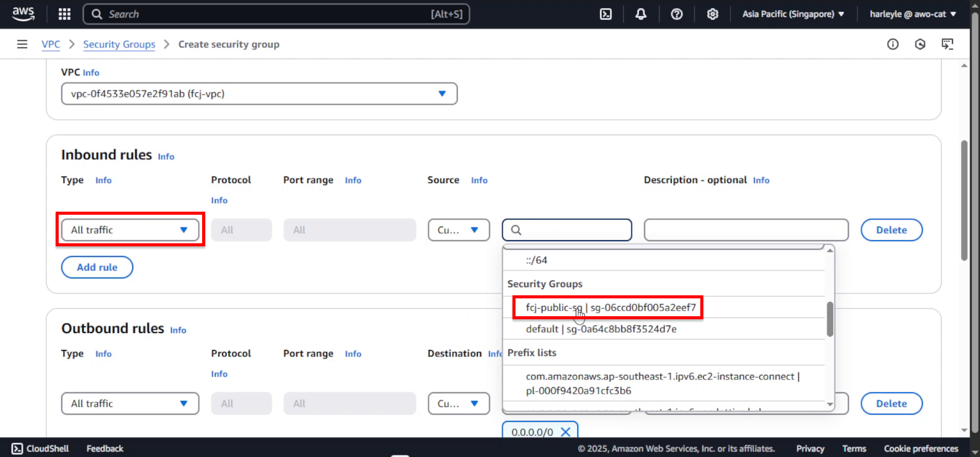Viewport: 980px width, 457px height.
Task: Focus the AWS console search box
Action: pos(276,14)
